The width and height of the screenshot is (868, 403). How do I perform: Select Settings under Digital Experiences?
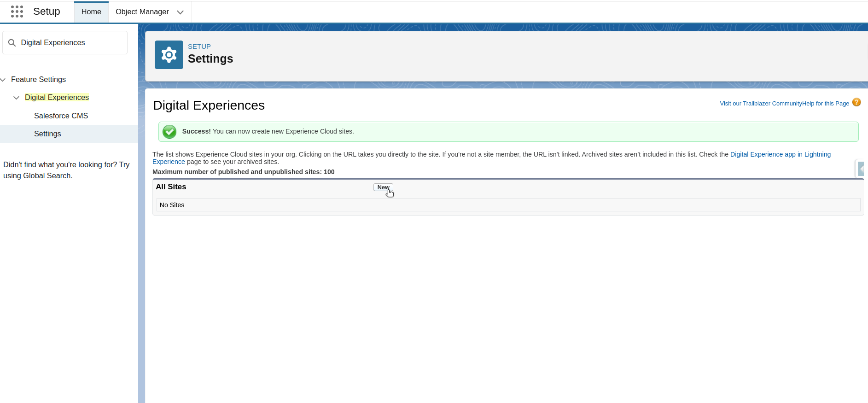(x=47, y=134)
